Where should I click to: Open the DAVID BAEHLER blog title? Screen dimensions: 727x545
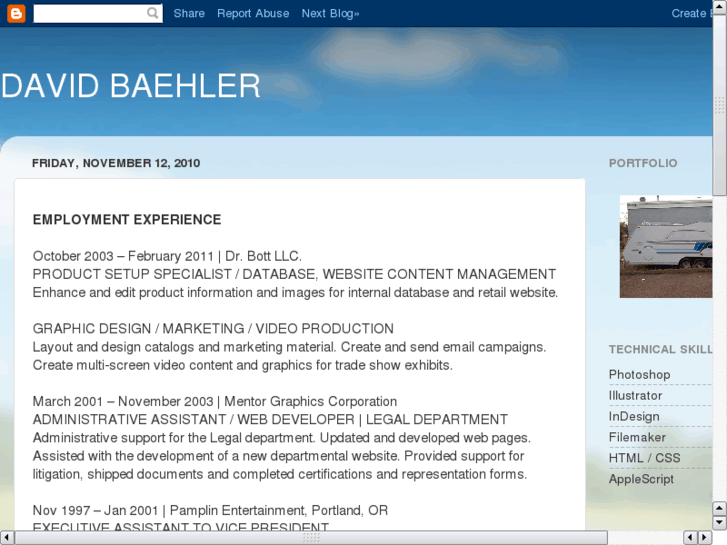point(131,86)
